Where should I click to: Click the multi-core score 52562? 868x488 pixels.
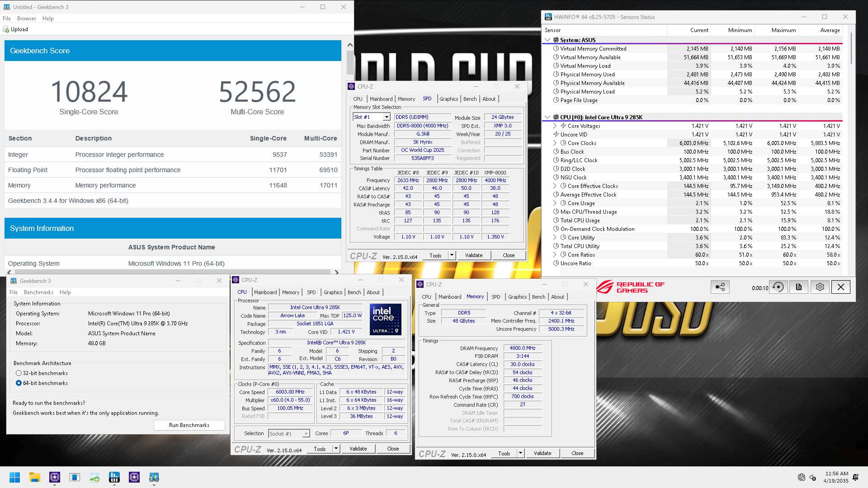(x=257, y=92)
